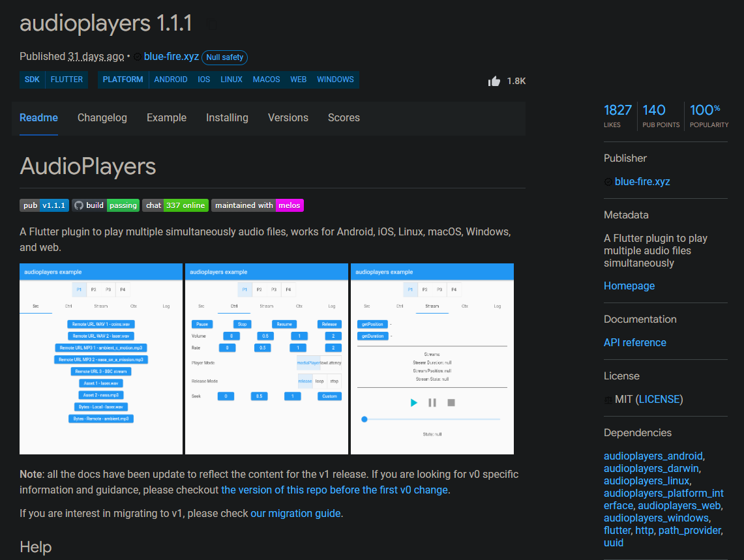
Task: Click verified badge in Publisher sidebar section
Action: coord(608,182)
